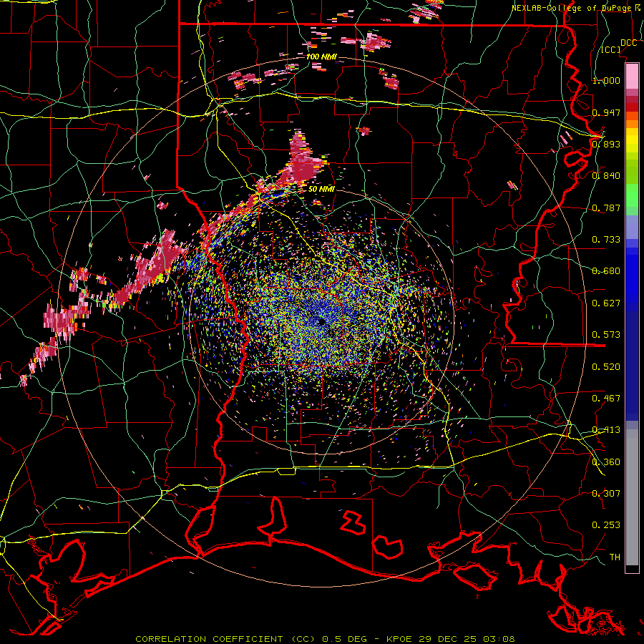Click the 0.360 scale value
This screenshot has width=644, height=644.
coord(606,462)
